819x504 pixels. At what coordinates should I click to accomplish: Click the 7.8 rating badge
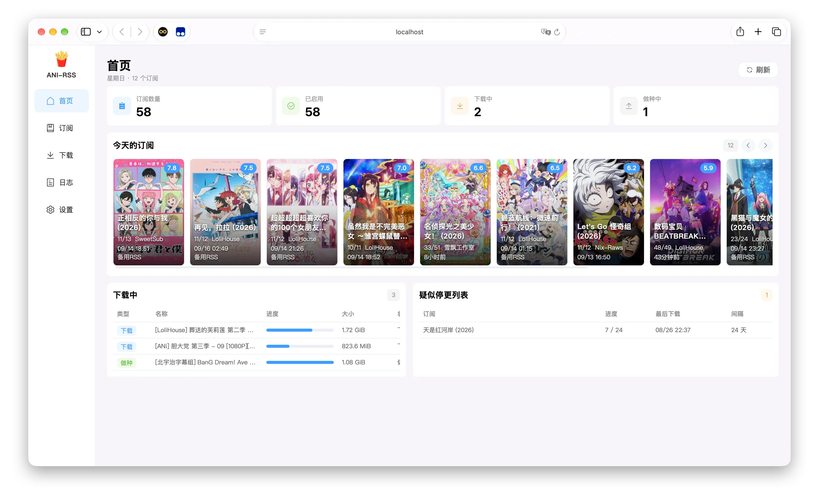(x=172, y=168)
